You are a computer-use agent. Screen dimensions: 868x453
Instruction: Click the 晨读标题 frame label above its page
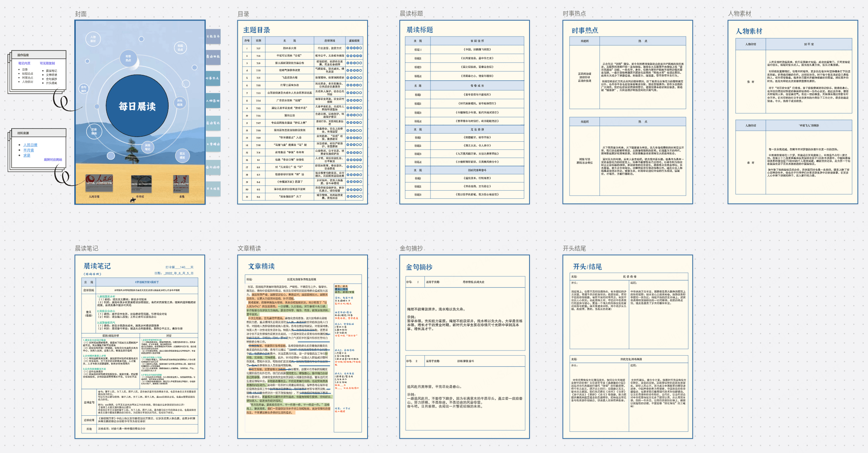tap(411, 14)
